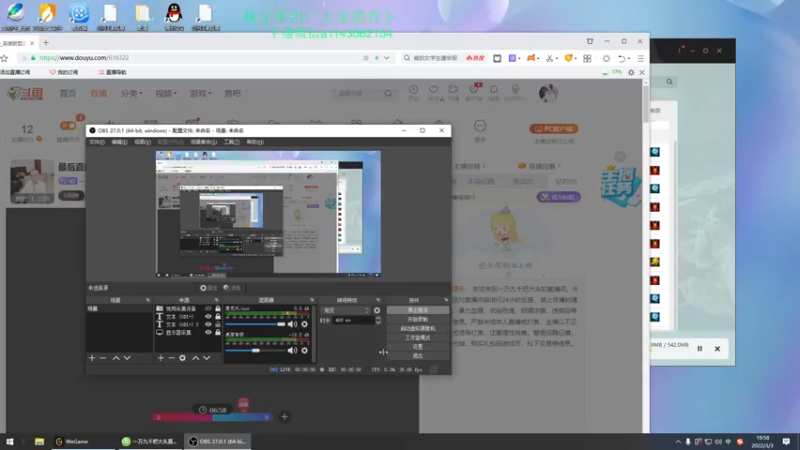Open the address bar dropdown chevron
This screenshot has width=800, height=450.
tap(387, 58)
